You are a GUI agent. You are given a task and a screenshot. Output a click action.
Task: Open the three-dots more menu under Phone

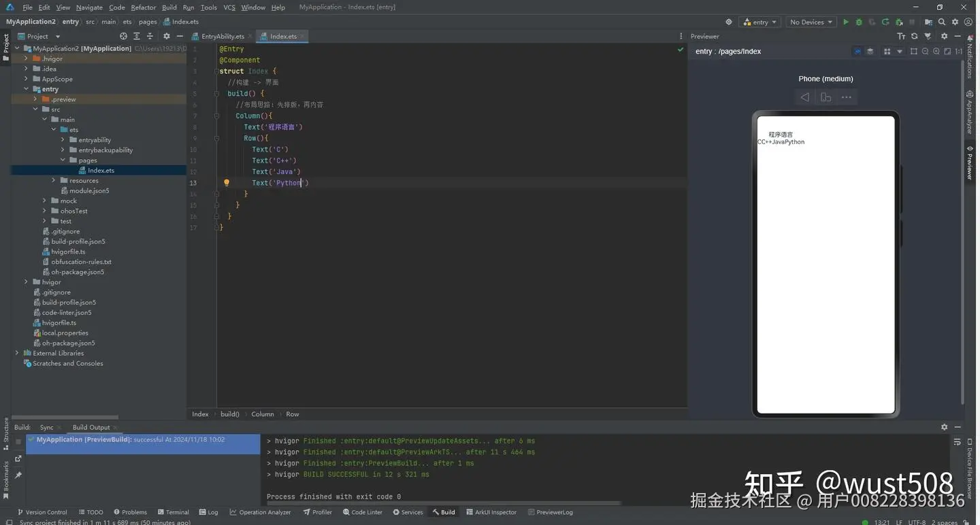846,97
